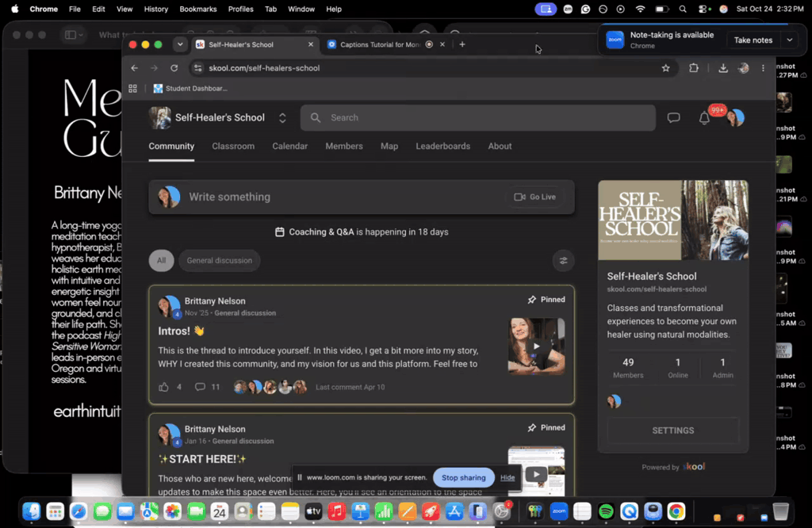Open the notifications bell with 99+ badge
This screenshot has width=812, height=528.
pyautogui.click(x=704, y=118)
